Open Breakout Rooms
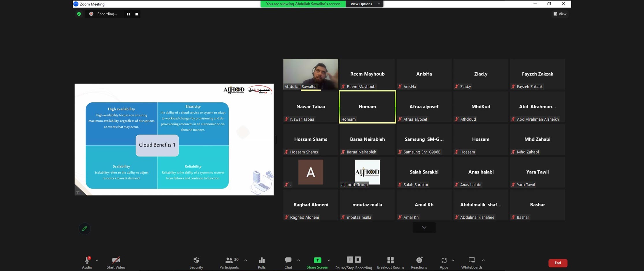The height and width of the screenshot is (271, 644). coord(390,263)
